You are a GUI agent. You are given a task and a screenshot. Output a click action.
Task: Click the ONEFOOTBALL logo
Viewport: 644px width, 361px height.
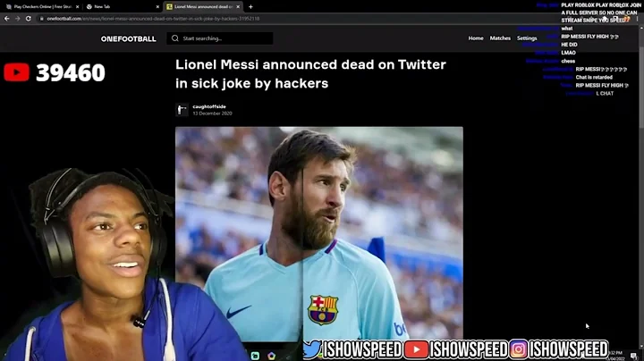click(x=128, y=38)
